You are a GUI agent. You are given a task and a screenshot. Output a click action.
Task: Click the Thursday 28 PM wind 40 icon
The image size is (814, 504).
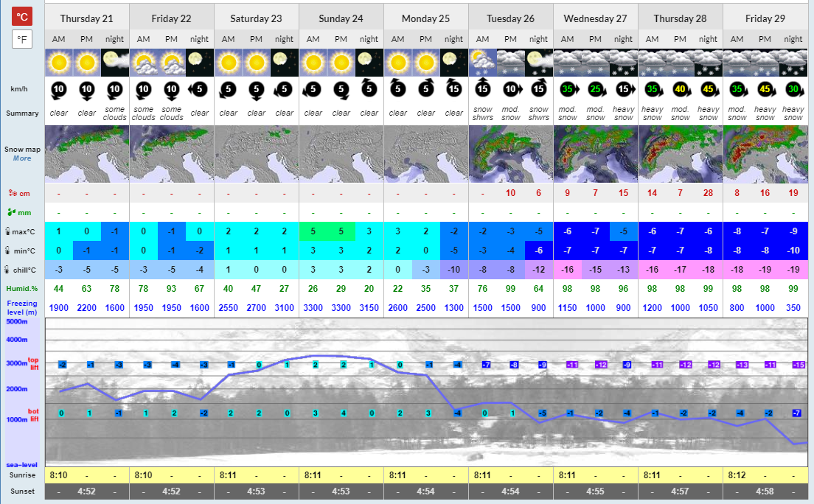point(681,89)
